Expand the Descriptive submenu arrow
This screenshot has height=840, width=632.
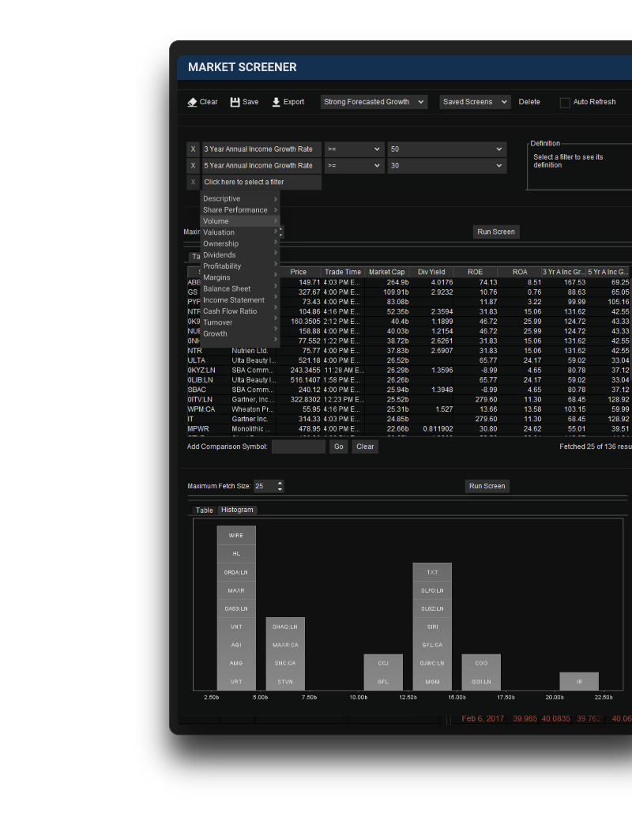(275, 199)
